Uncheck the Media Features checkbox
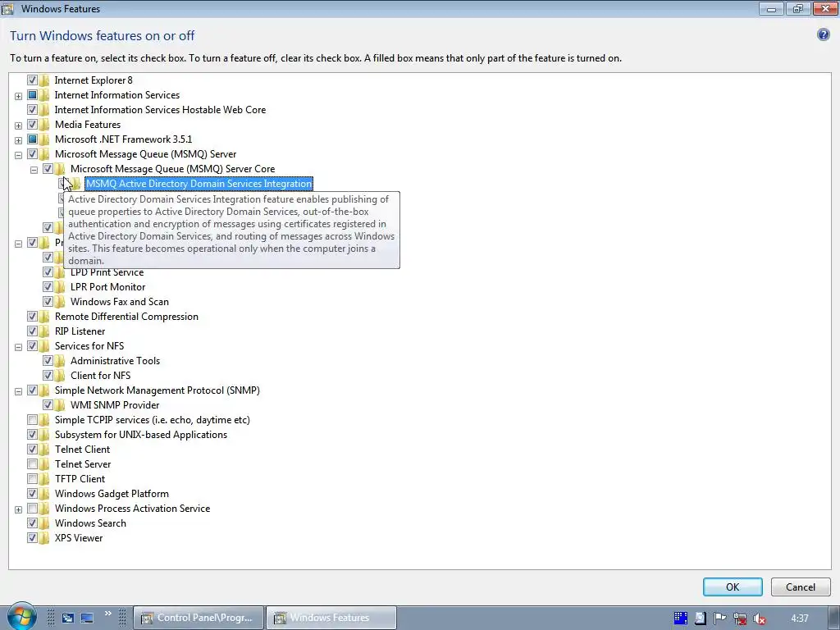The height and width of the screenshot is (630, 840). [32, 125]
